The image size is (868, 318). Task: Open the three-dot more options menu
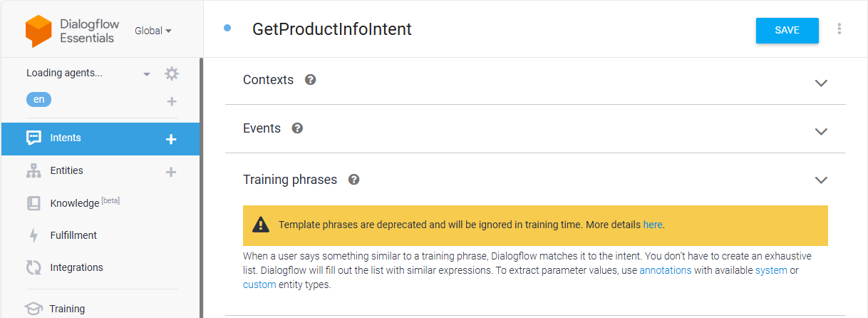[839, 29]
